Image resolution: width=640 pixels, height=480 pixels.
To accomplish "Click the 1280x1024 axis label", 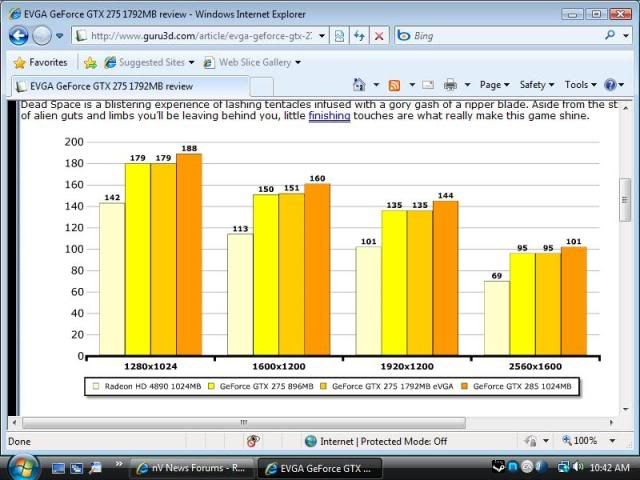I will [x=151, y=367].
